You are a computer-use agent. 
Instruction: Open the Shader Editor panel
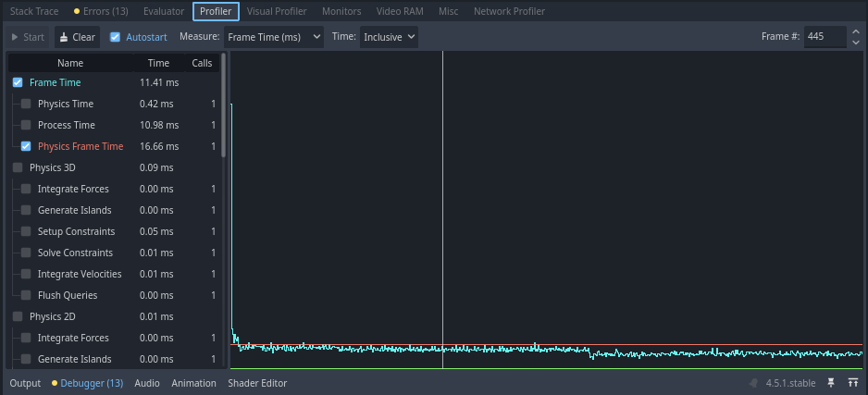pyautogui.click(x=257, y=383)
